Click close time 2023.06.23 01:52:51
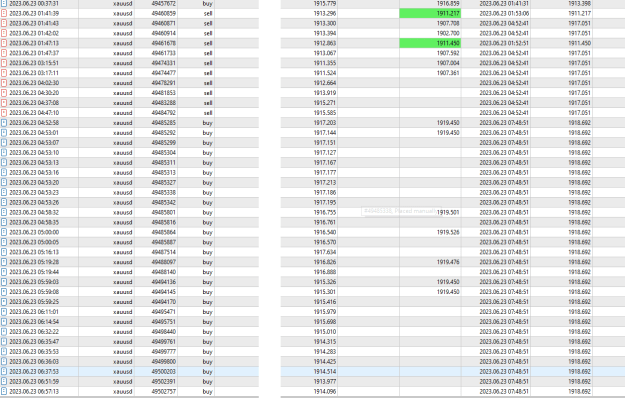Viewport: 625px width, 398px height. coord(504,43)
